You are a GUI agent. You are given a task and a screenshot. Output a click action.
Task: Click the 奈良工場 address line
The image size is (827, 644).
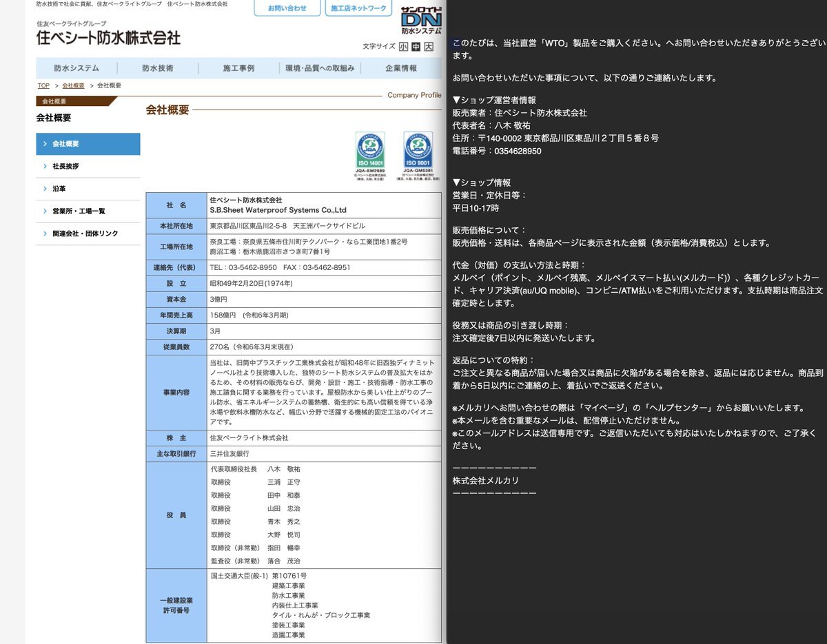point(308,242)
